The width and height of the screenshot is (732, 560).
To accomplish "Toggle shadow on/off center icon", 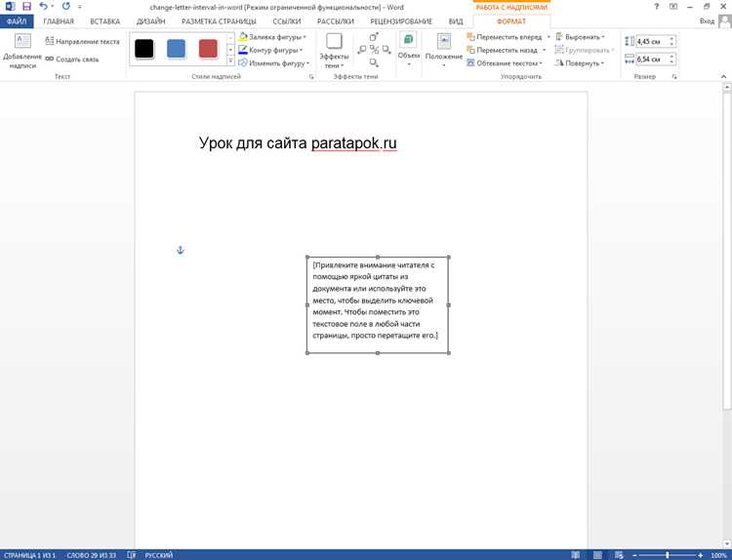I will [374, 50].
